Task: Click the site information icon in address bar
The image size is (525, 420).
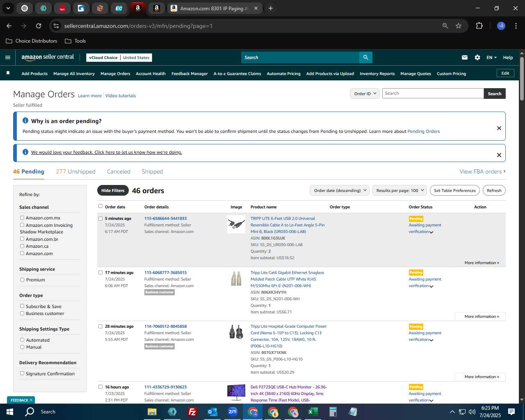Action: coord(56,26)
